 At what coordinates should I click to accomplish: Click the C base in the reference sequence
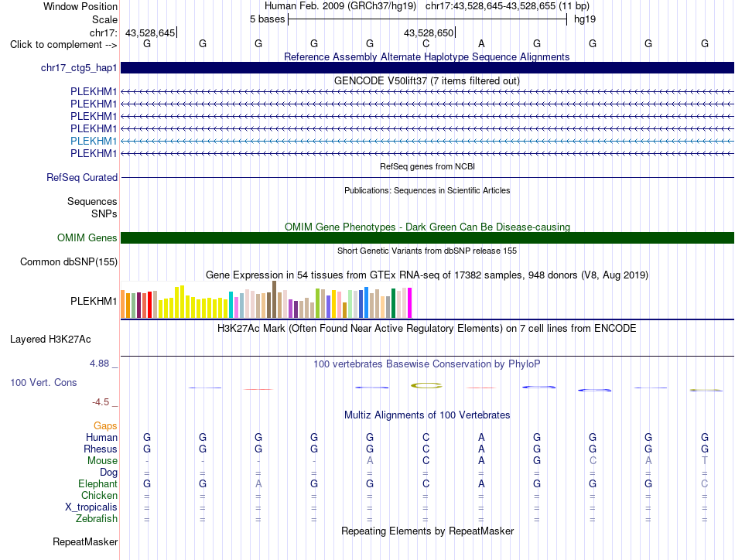tap(426, 44)
